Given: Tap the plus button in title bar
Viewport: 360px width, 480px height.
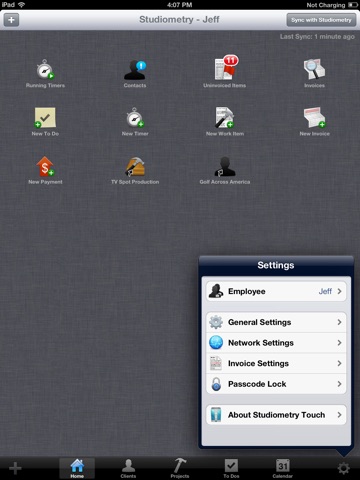Looking at the screenshot, I should click(11, 20).
